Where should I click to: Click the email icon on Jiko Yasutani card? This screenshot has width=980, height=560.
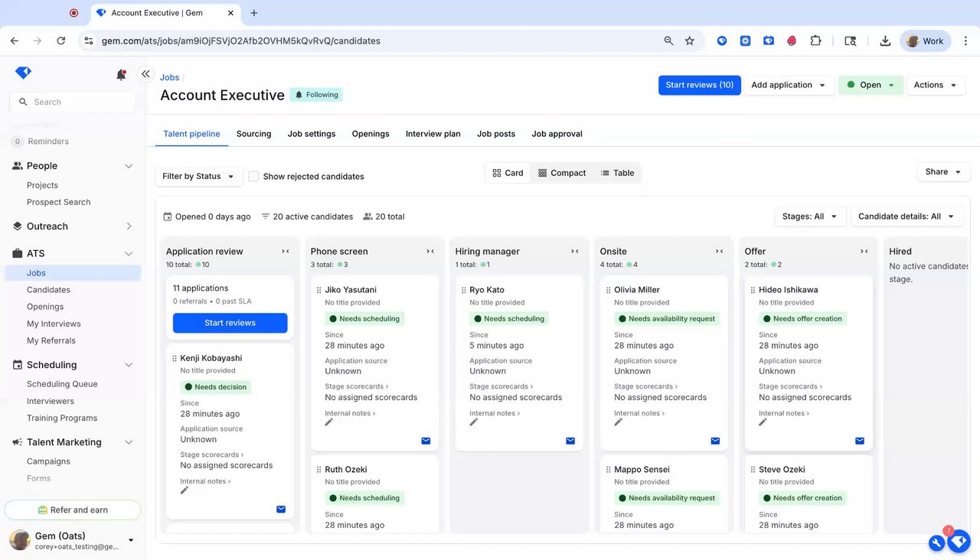click(426, 441)
